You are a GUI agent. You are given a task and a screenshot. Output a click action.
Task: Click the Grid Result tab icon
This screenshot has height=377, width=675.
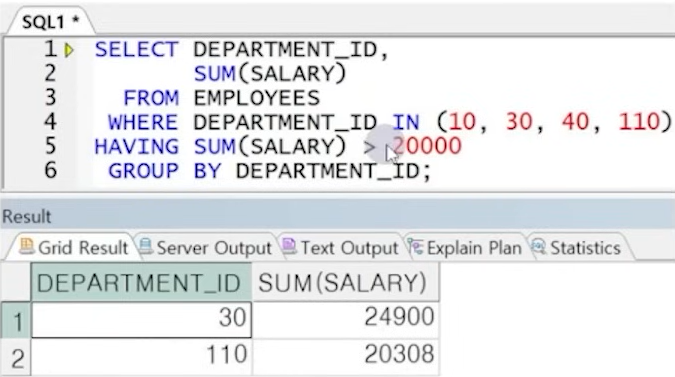27,246
